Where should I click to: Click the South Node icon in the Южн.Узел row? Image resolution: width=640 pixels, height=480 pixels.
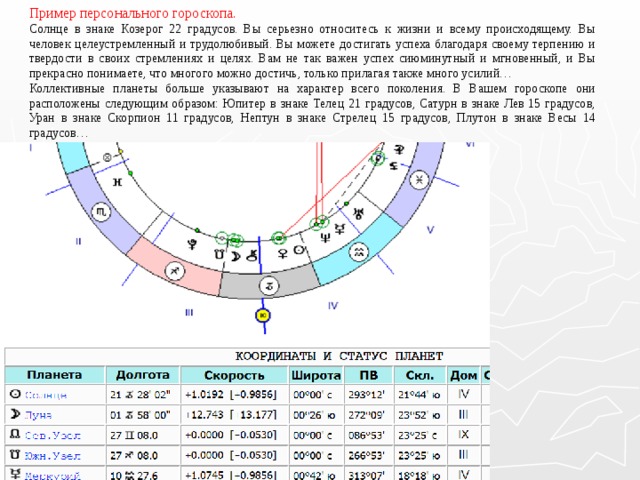[x=15, y=454]
